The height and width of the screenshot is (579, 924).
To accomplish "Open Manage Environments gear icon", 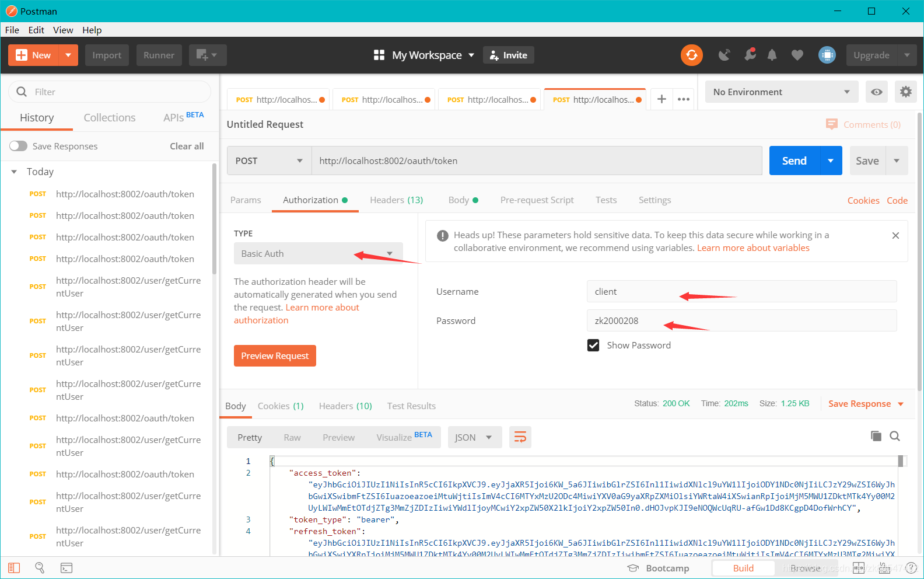I will click(905, 92).
